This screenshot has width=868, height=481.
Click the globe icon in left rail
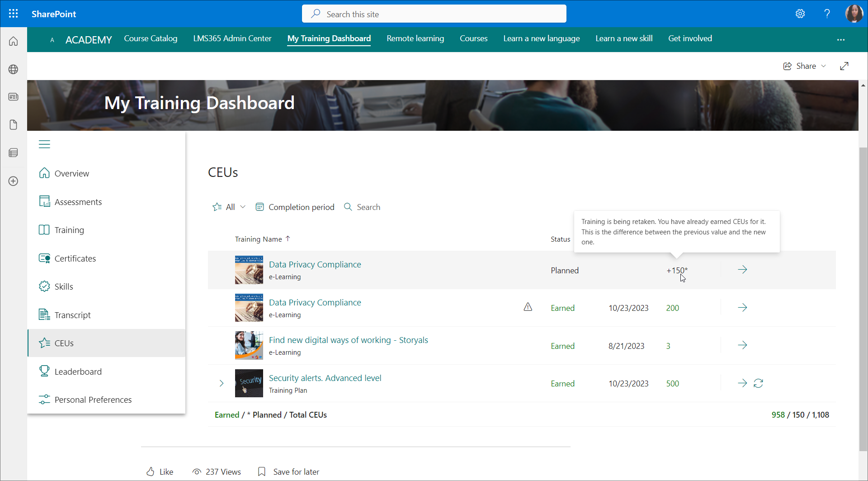14,69
